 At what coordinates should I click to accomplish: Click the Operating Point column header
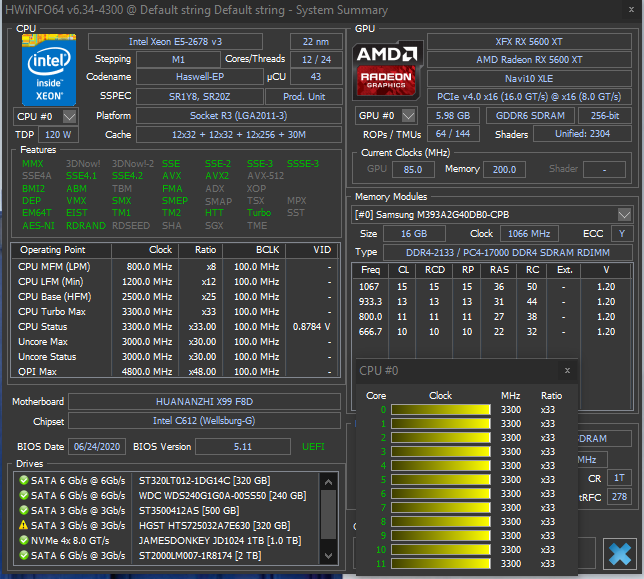[x=61, y=250]
